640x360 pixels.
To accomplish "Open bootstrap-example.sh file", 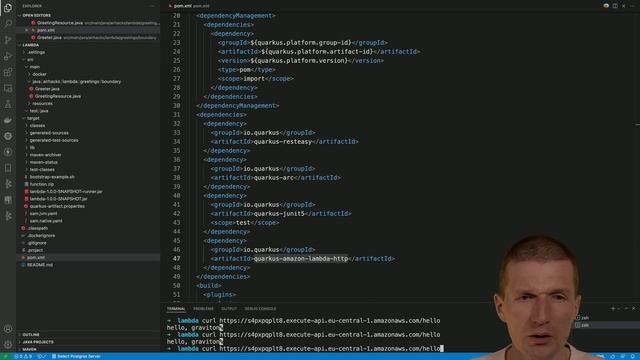I will [52, 177].
